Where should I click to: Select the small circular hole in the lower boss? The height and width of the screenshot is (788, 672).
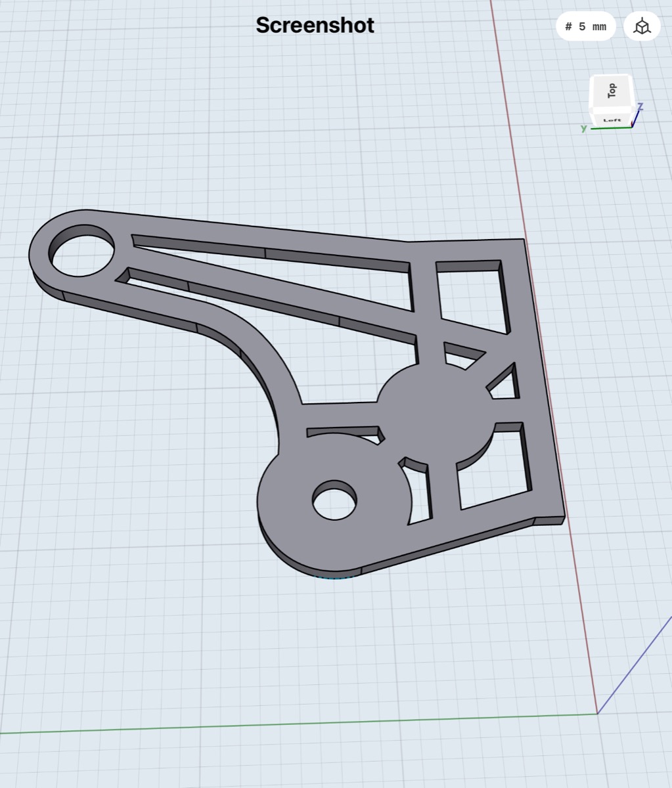pos(334,500)
